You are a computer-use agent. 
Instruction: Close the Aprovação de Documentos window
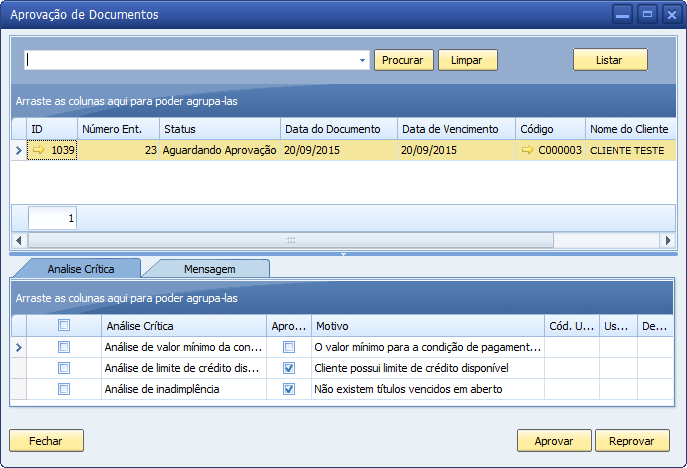pos(672,15)
